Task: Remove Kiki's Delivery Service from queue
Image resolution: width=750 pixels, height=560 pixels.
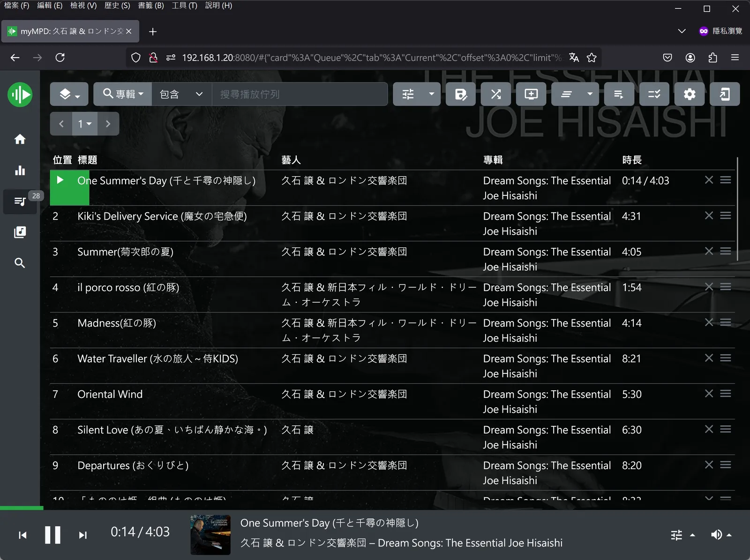Action: pyautogui.click(x=709, y=216)
